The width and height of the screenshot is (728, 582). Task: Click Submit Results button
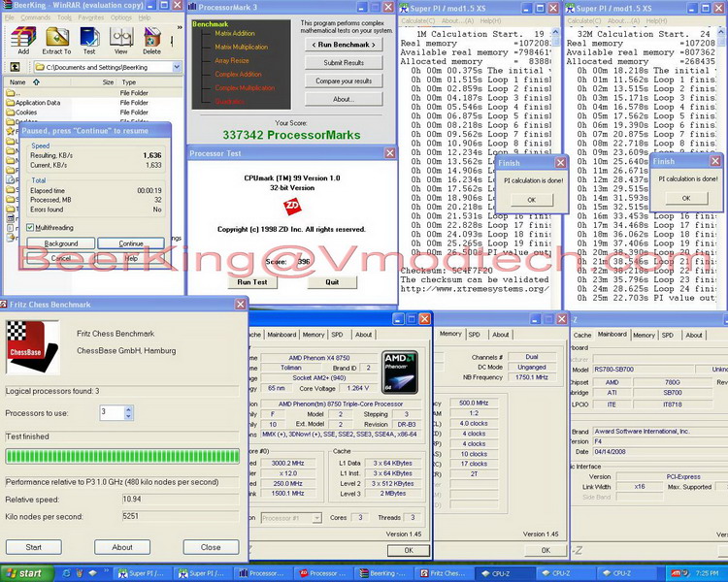pyautogui.click(x=344, y=63)
